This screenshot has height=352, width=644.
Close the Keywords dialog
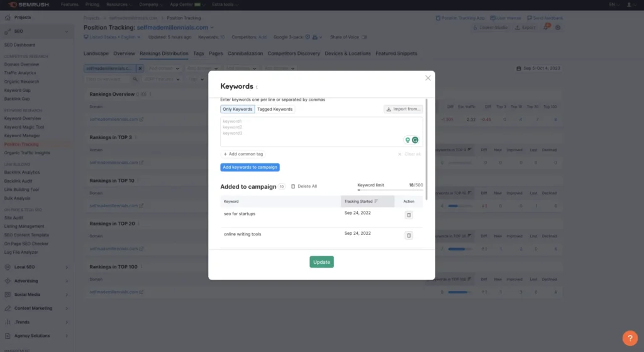tap(428, 78)
